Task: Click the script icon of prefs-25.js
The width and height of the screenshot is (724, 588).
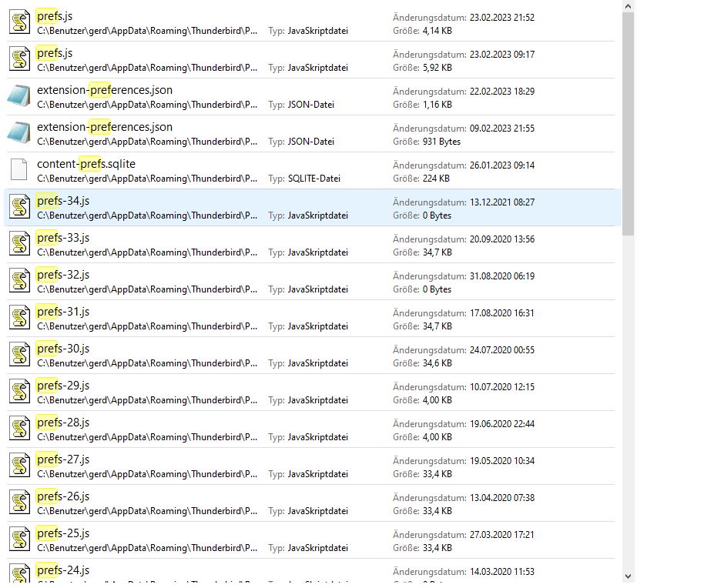Action: click(x=19, y=539)
